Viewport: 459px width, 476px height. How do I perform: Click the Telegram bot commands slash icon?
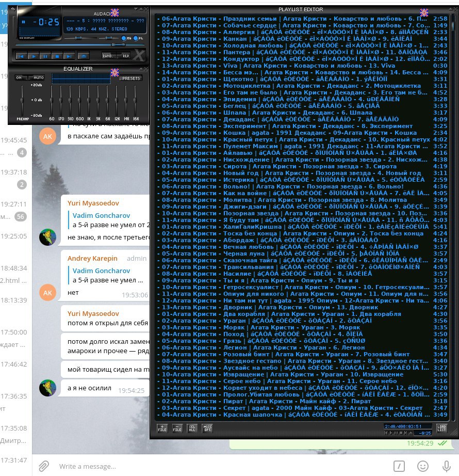pyautogui.click(x=399, y=466)
